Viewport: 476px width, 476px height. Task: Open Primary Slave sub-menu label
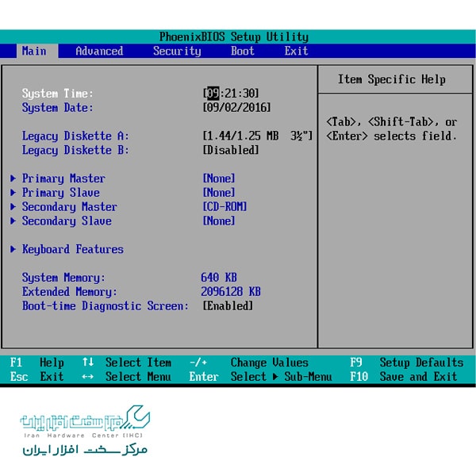point(61,193)
